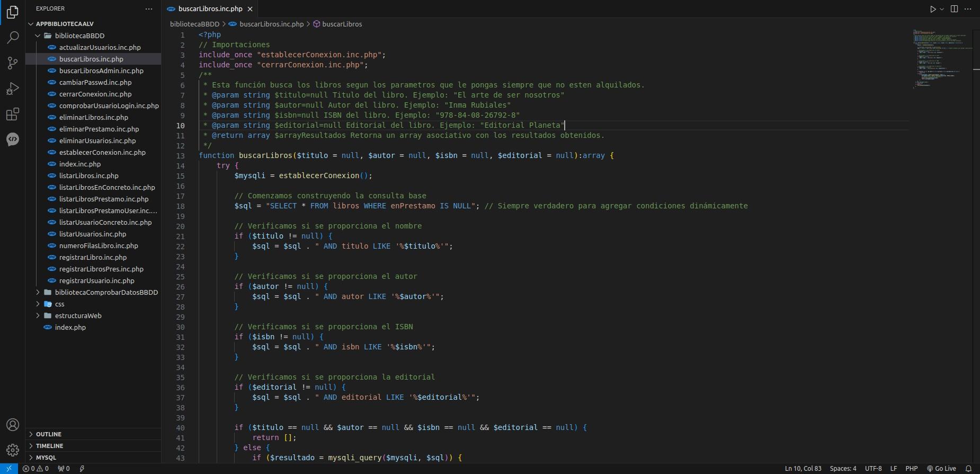The image size is (980, 474).
Task: Open listarLibros.inc.php file
Action: 93,175
